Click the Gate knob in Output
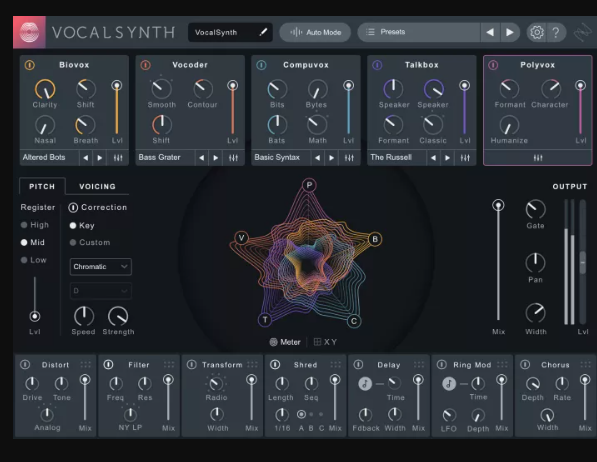The width and height of the screenshot is (597, 462). point(535,209)
